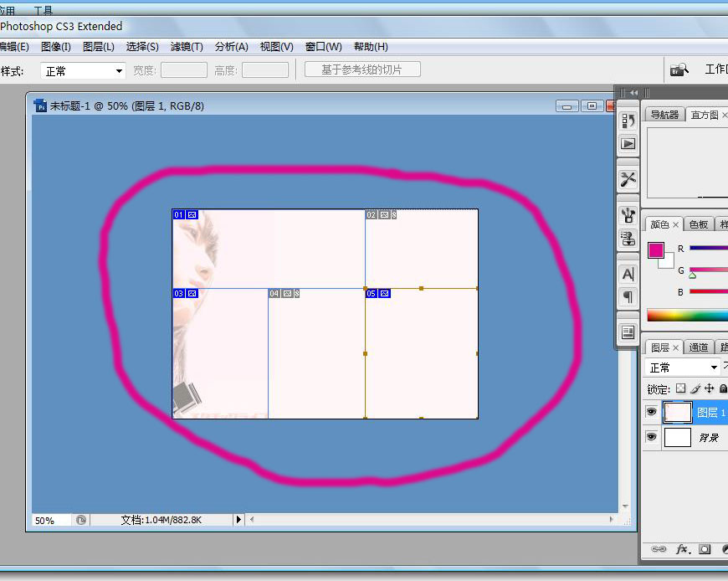Open the layer blend mode dropdown 正常

(682, 368)
